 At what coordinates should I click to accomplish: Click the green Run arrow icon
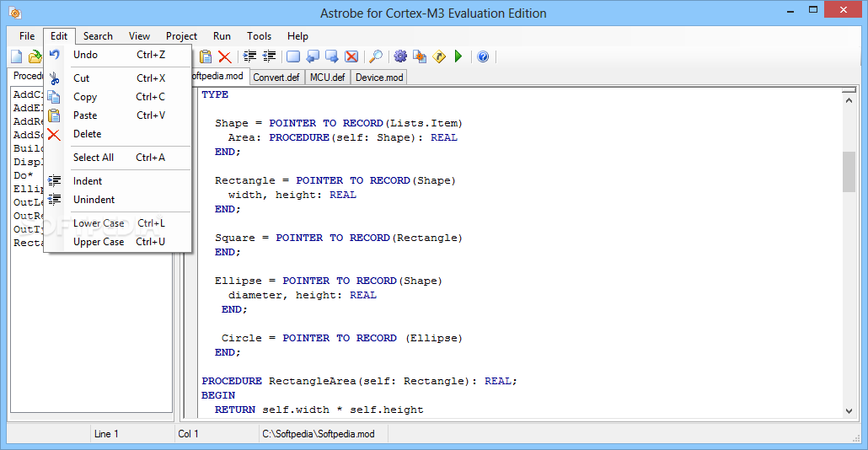(458, 56)
